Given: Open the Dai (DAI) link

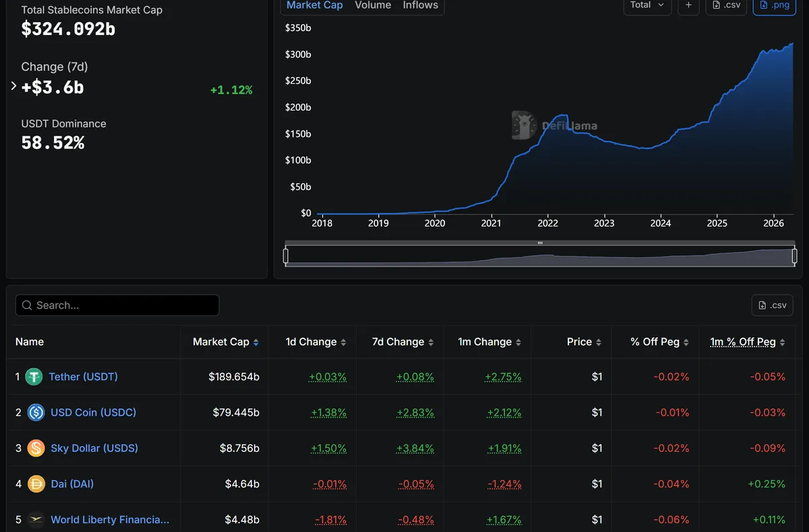Looking at the screenshot, I should (x=72, y=484).
